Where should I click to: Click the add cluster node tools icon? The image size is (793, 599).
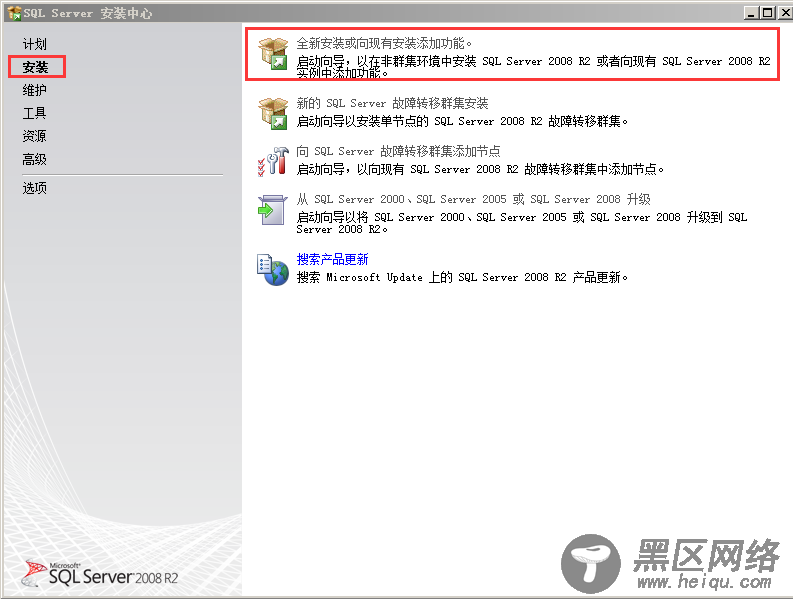(273, 161)
